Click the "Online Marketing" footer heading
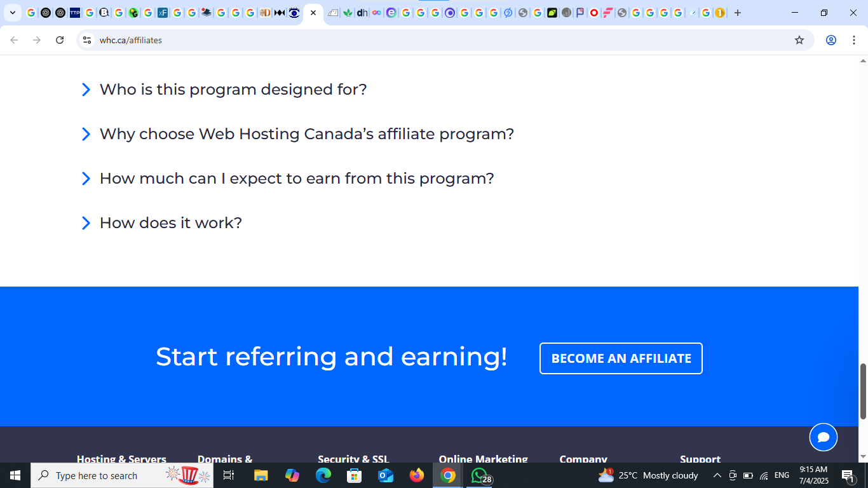868x488 pixels. coord(483,458)
